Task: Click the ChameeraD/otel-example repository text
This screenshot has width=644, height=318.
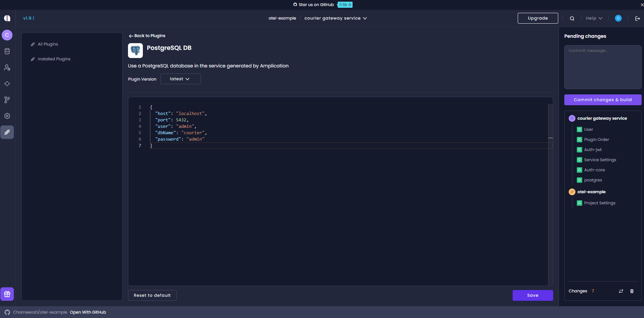Action: point(40,312)
